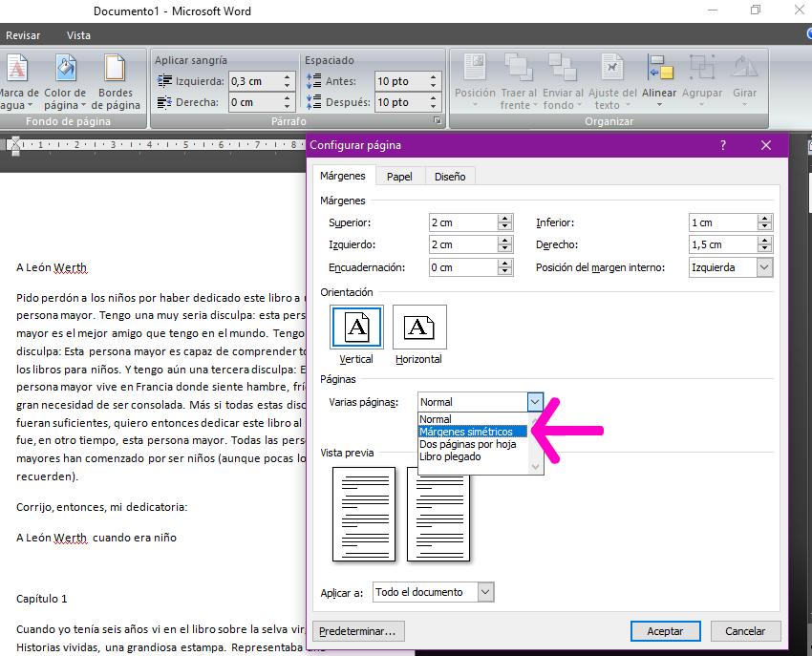Open the Vista ribbon tab

coord(78,35)
